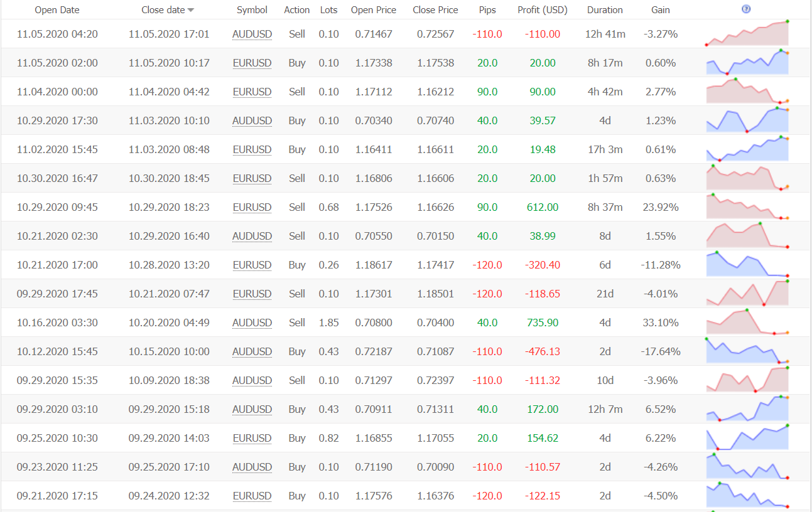View sparkline chart for 6.22% gain trade
Image resolution: width=812 pixels, height=512 pixels.
[747, 437]
